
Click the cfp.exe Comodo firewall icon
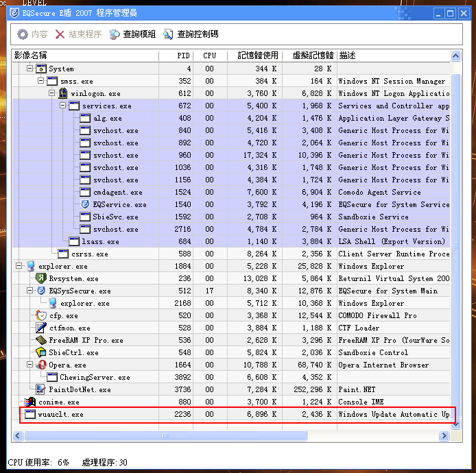pos(41,315)
